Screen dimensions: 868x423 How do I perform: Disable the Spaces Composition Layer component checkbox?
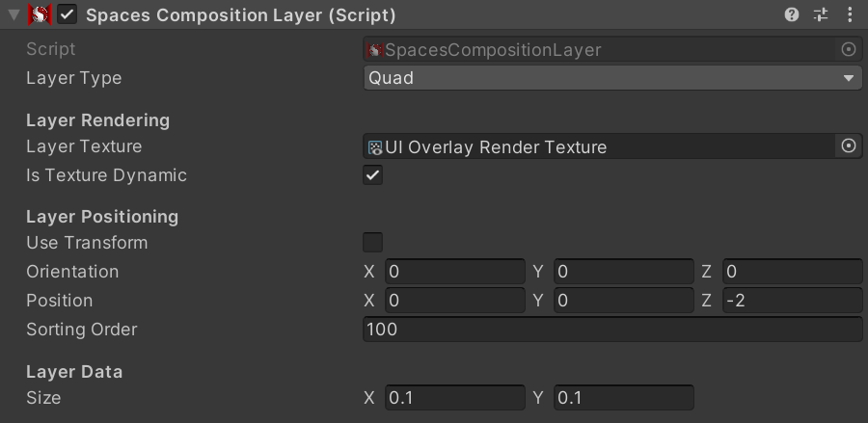coord(67,14)
